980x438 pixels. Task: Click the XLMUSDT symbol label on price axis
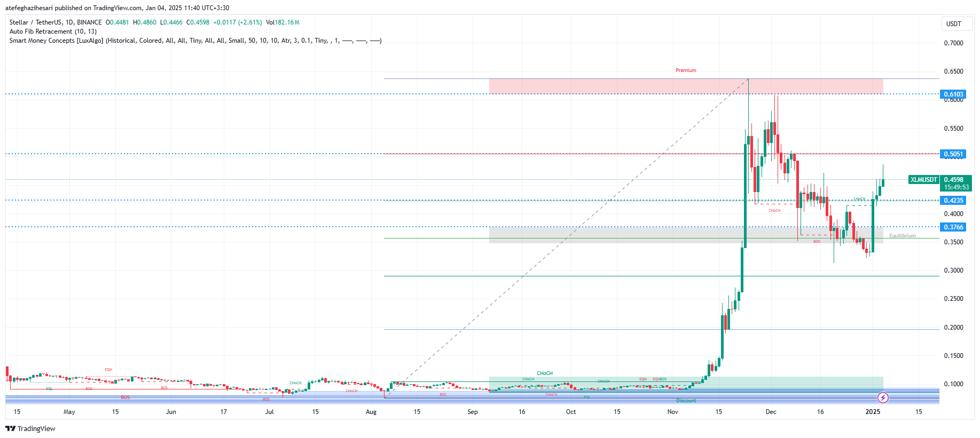pyautogui.click(x=923, y=180)
